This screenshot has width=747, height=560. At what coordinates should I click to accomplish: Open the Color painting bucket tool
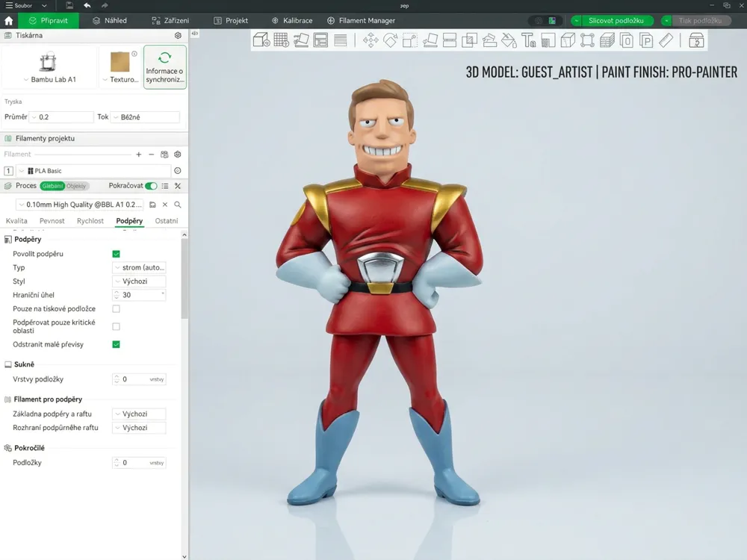click(509, 40)
